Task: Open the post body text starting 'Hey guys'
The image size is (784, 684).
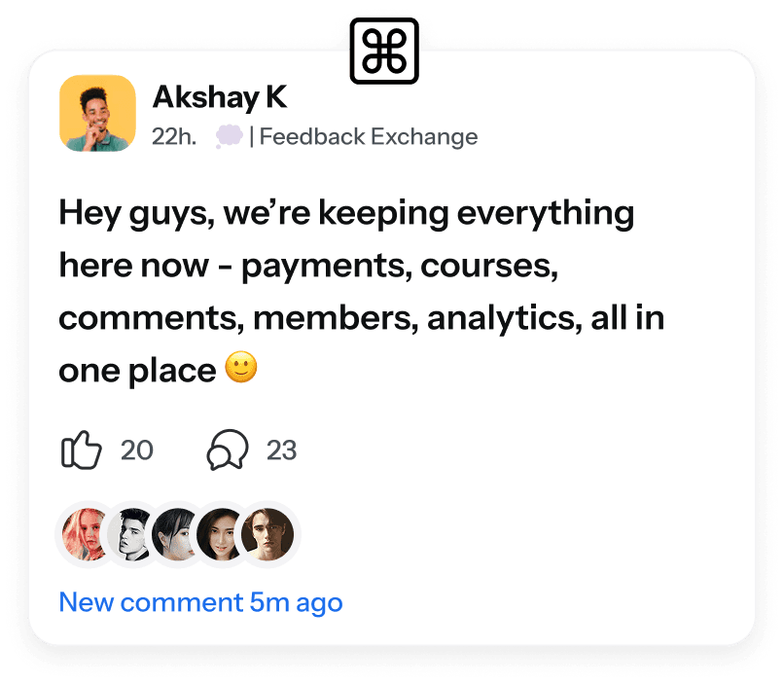Action: (362, 291)
